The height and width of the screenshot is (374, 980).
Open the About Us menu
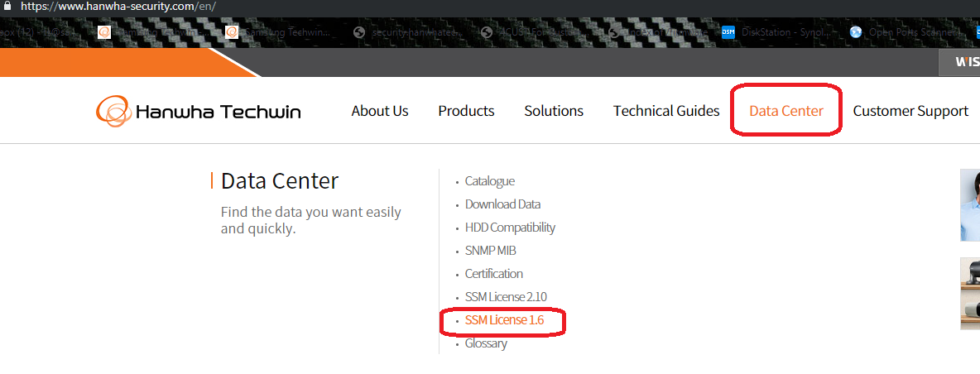coord(379,111)
